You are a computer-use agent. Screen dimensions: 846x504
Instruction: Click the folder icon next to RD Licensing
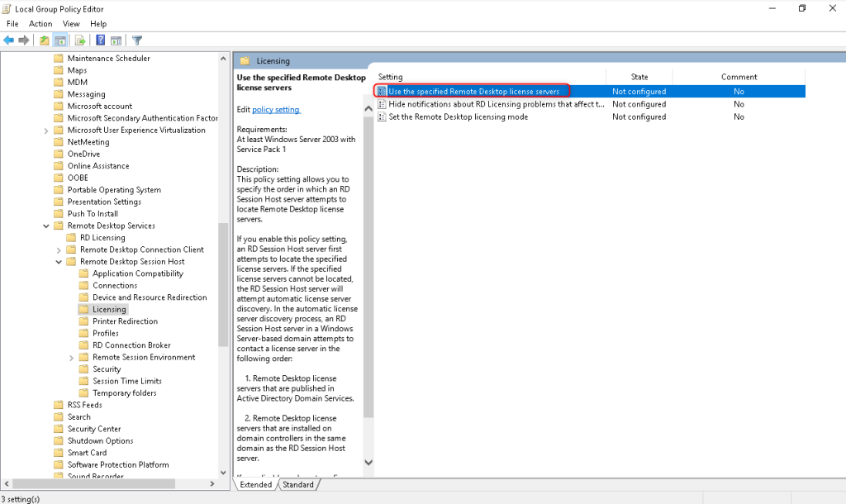coord(71,237)
